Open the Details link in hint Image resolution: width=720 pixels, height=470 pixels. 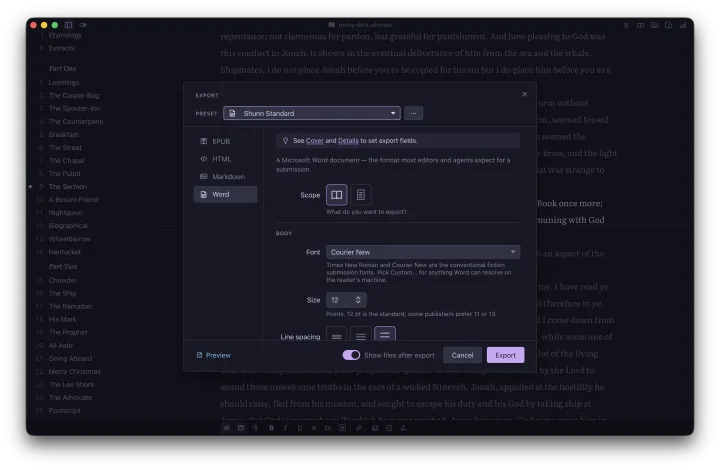[348, 140]
